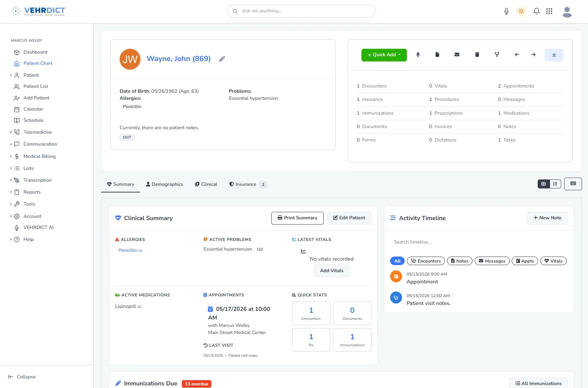Open VEHRDICT AI in sidebar
588x388 pixels.
(x=38, y=228)
